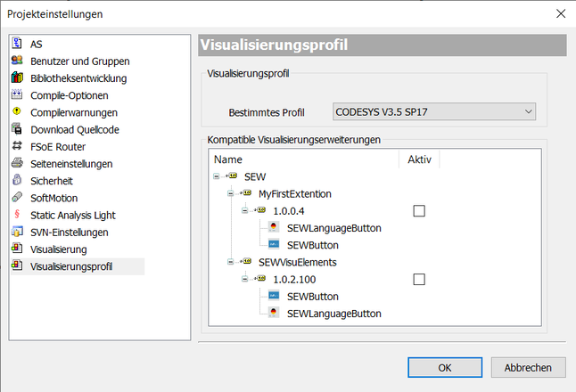
Task: Collapse the SEWVisuElements tree node
Action: [229, 262]
